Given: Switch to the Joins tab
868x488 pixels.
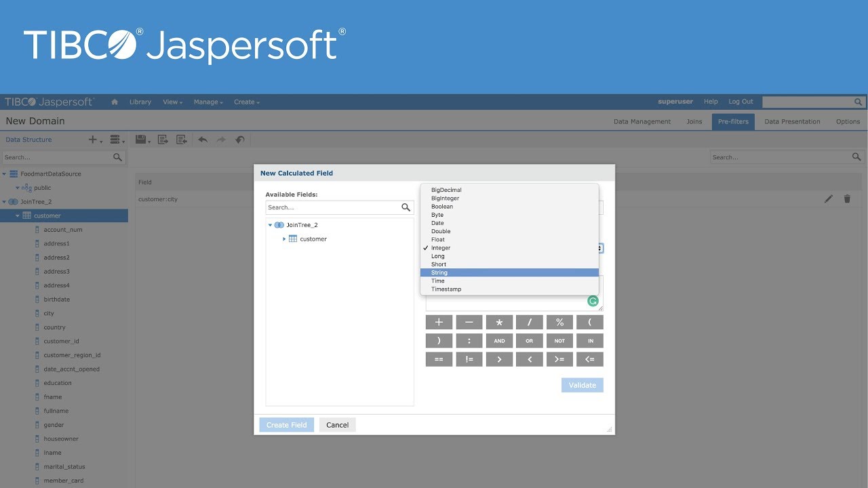Looking at the screenshot, I should [x=694, y=122].
